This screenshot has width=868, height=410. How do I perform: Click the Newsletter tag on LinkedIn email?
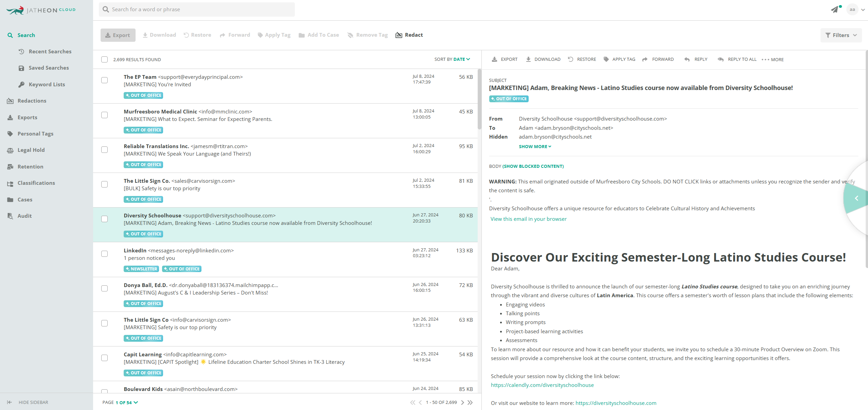142,269
